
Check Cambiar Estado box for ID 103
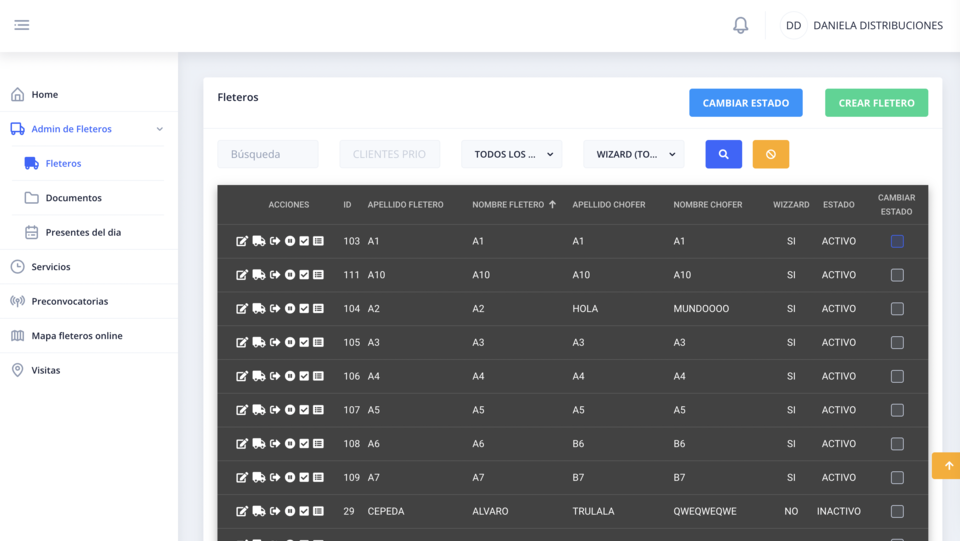coord(897,241)
